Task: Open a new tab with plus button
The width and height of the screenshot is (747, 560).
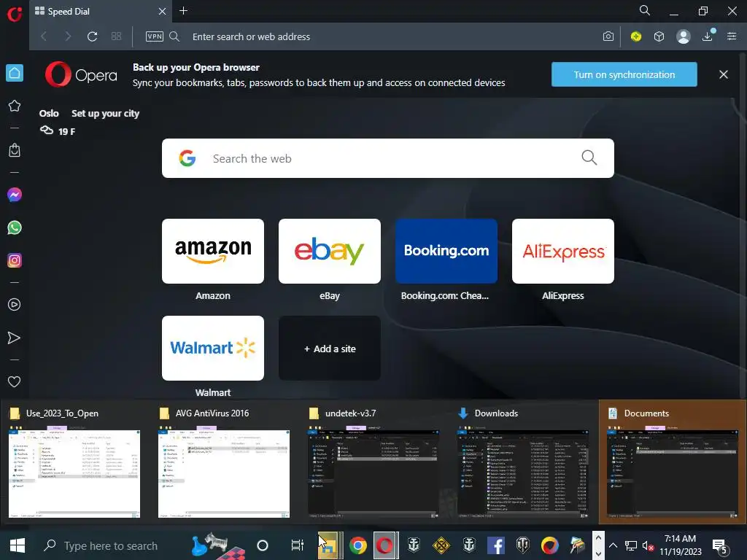Action: coord(183,10)
